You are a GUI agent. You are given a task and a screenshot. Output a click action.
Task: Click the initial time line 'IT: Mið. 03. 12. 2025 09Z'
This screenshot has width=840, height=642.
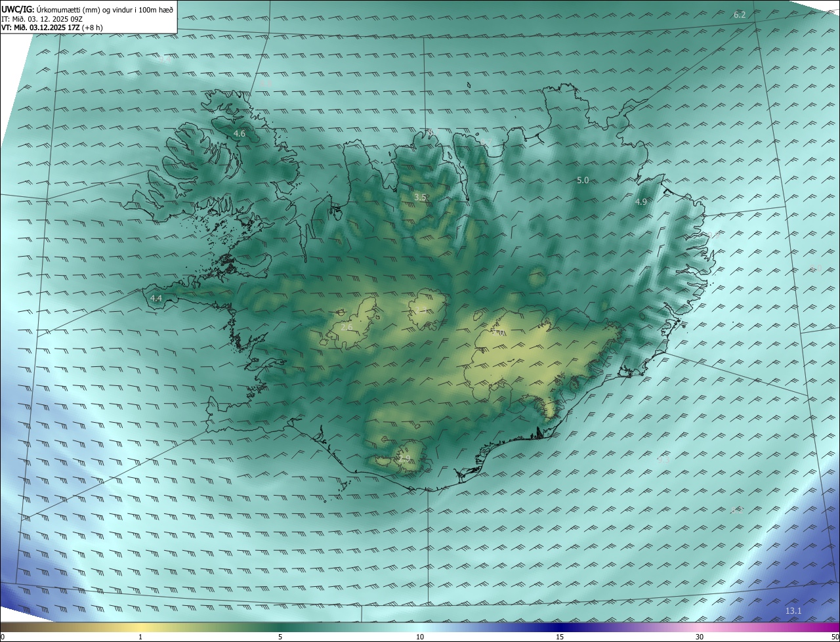point(43,18)
